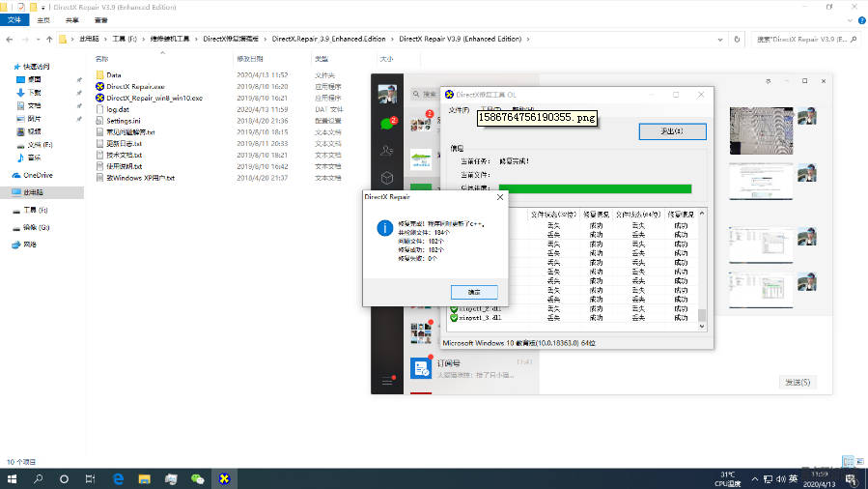The width and height of the screenshot is (868, 489).
Task: Click the DirectX Repair taskbar icon
Action: pyautogui.click(x=224, y=478)
